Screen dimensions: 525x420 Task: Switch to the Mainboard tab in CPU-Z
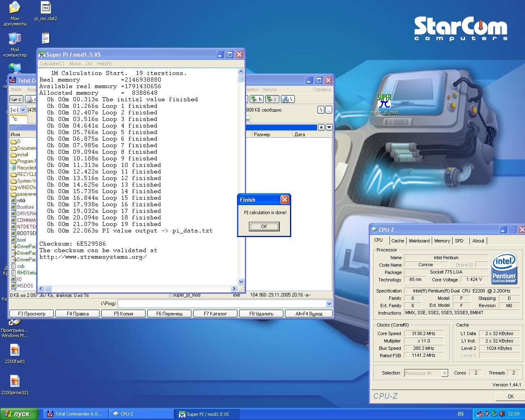pos(419,241)
